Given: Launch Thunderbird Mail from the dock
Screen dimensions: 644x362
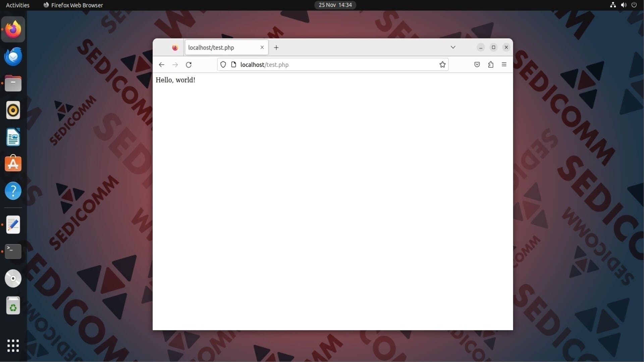Looking at the screenshot, I should point(13,56).
